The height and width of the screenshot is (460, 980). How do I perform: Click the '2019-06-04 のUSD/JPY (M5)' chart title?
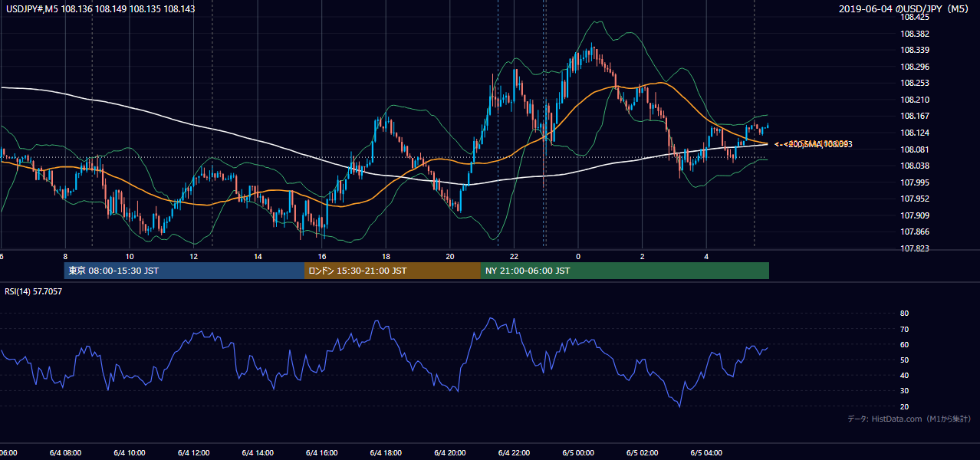click(x=904, y=9)
